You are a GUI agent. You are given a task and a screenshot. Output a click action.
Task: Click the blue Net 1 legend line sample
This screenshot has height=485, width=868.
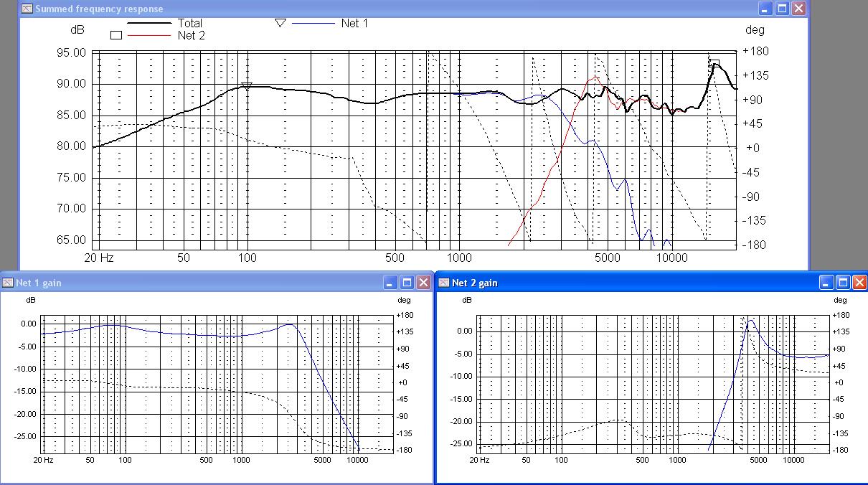313,23
